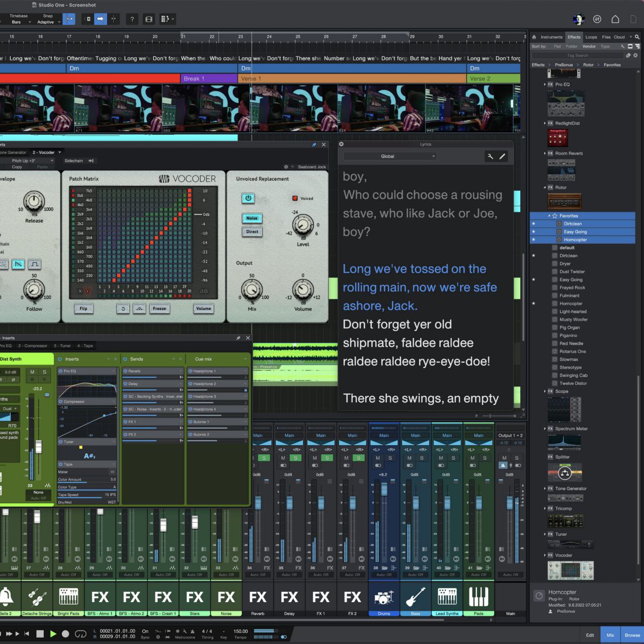The width and height of the screenshot is (644, 644).
Task: Open the Edit view button
Action: (590, 635)
